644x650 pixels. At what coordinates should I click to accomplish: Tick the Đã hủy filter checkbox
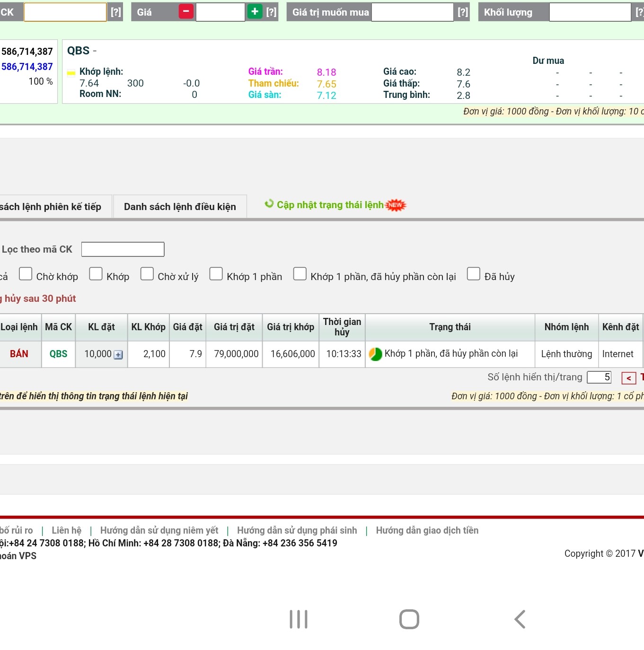pos(473,274)
